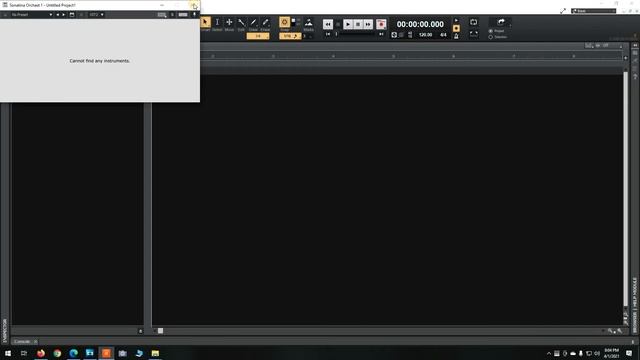Click the vertical scrollbar in track view

click(x=625, y=189)
